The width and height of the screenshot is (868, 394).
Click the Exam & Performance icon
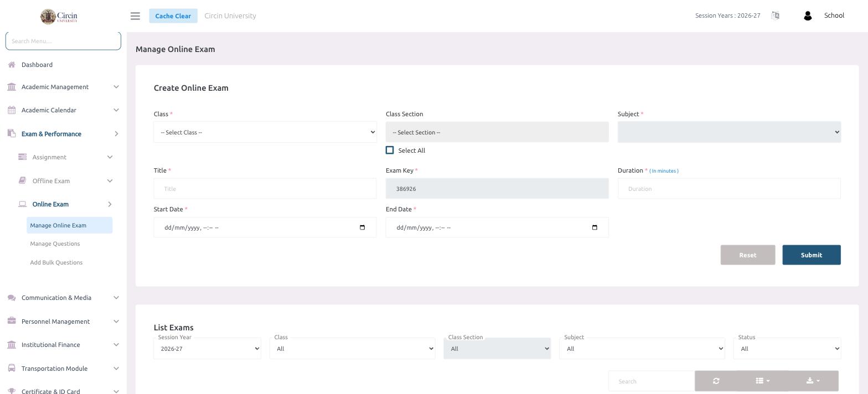point(12,133)
